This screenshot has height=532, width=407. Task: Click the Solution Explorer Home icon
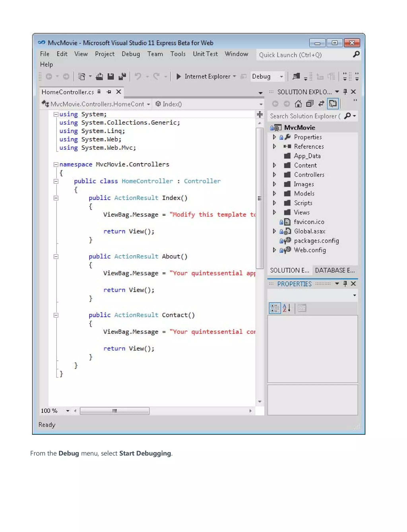tap(298, 104)
